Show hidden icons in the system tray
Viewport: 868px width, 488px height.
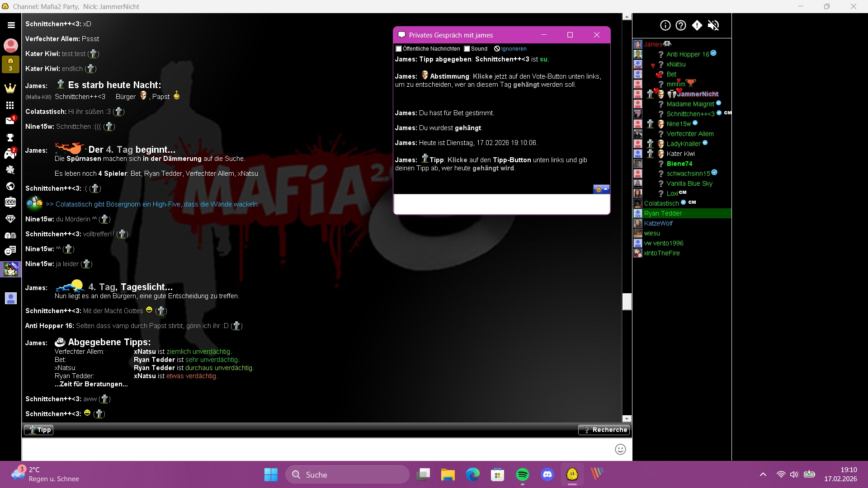(763, 474)
